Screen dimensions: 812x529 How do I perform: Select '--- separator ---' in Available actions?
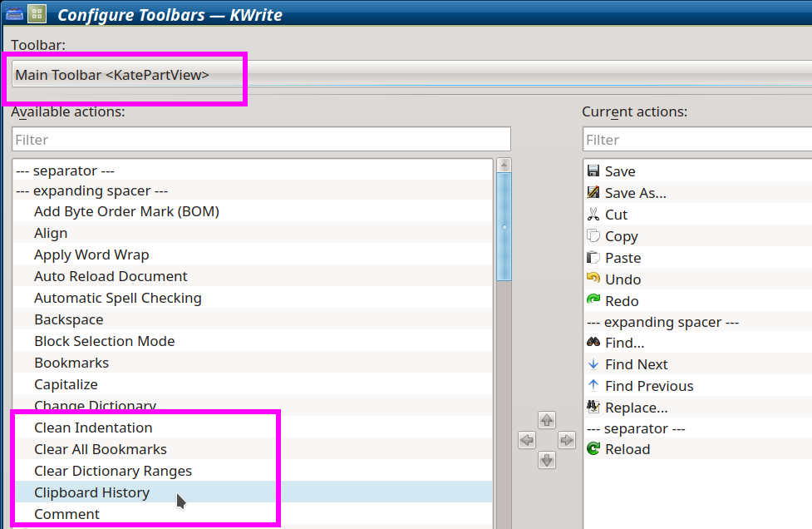click(253, 170)
